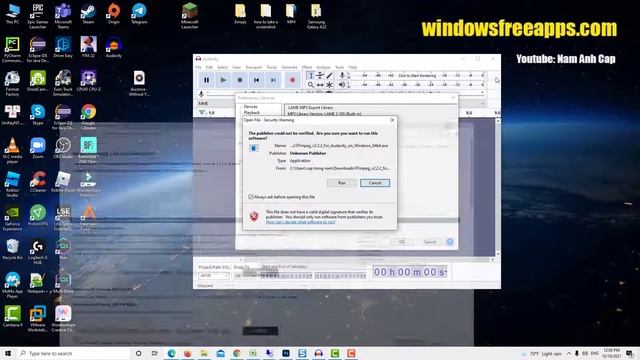Open Preferences dialog help question icon
The width and height of the screenshot is (640, 360).
(450, 242)
